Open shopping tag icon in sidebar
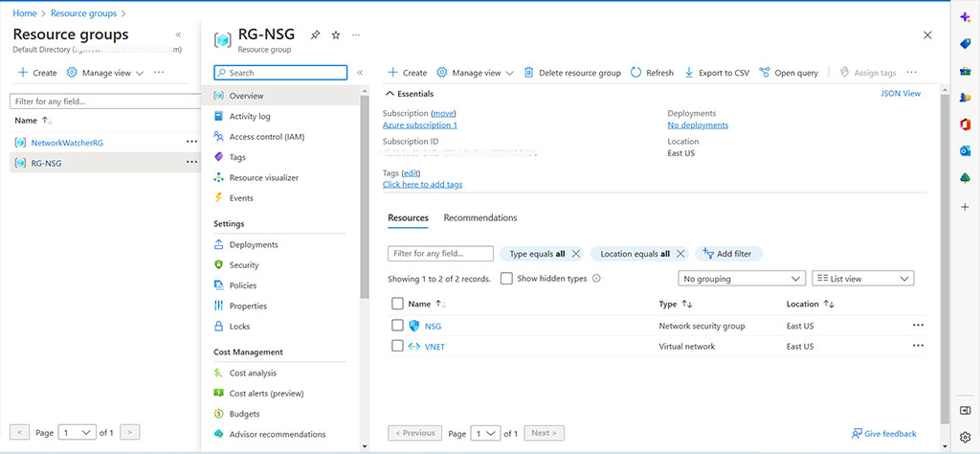Screen dimensions: 980x454 tap(965, 44)
